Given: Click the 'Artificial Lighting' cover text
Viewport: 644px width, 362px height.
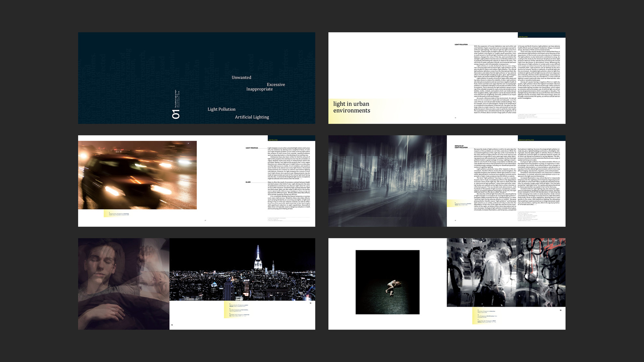Looking at the screenshot, I should pyautogui.click(x=252, y=117).
